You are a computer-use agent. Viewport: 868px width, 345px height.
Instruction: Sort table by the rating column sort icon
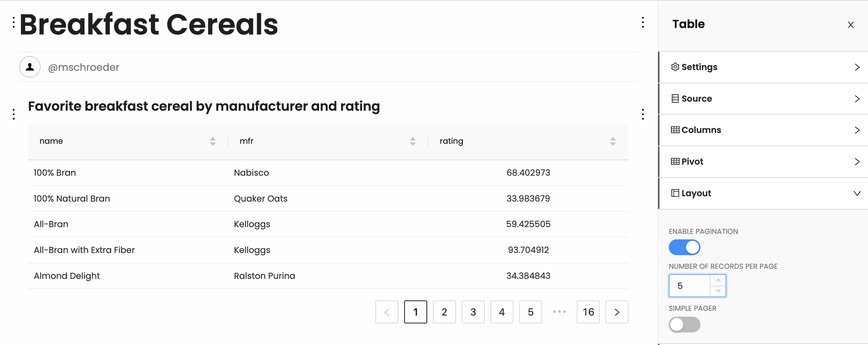coord(613,141)
